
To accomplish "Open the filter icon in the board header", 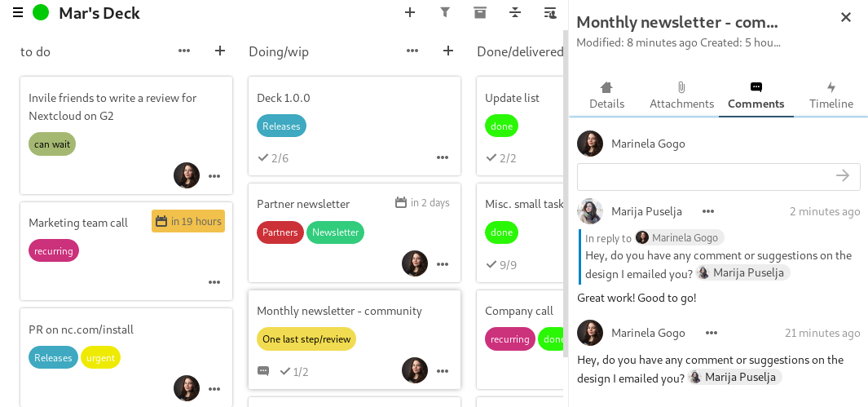I will tap(444, 12).
